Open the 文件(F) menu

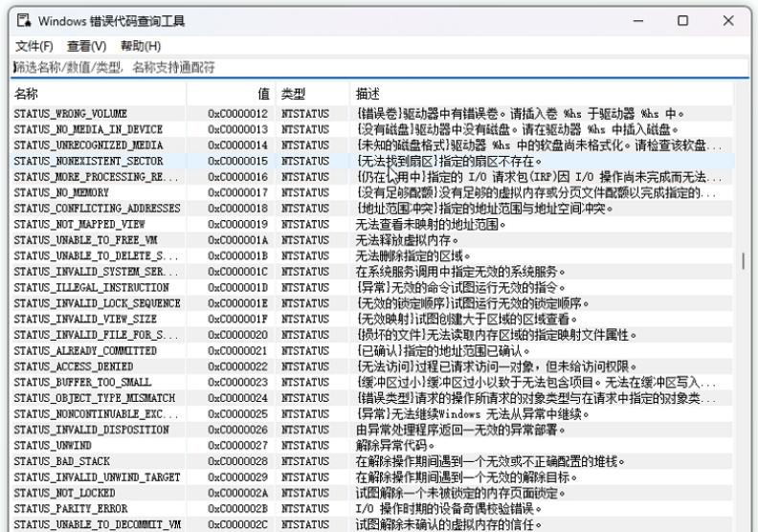pyautogui.click(x=33, y=46)
